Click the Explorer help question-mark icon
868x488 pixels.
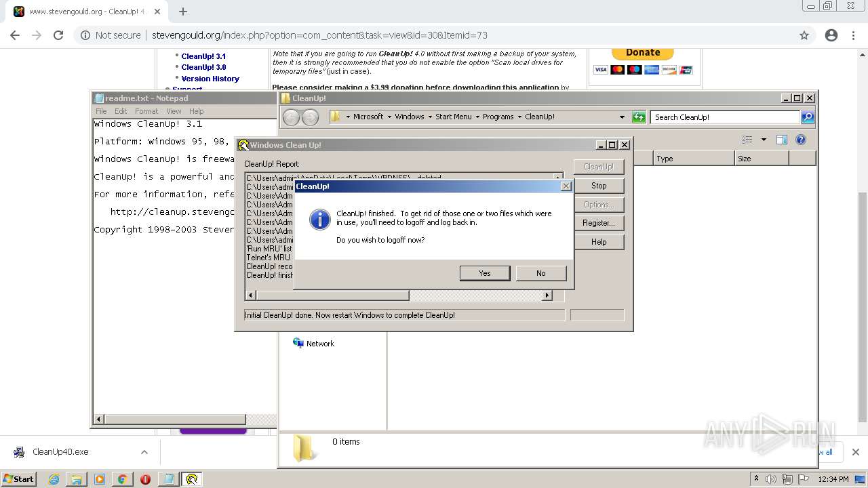point(801,140)
